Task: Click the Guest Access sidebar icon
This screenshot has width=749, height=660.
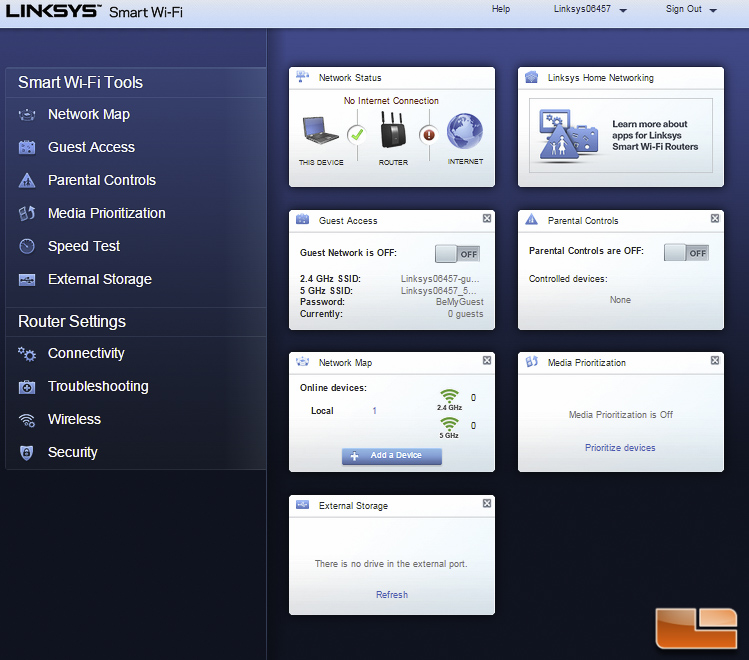Action: (27, 147)
